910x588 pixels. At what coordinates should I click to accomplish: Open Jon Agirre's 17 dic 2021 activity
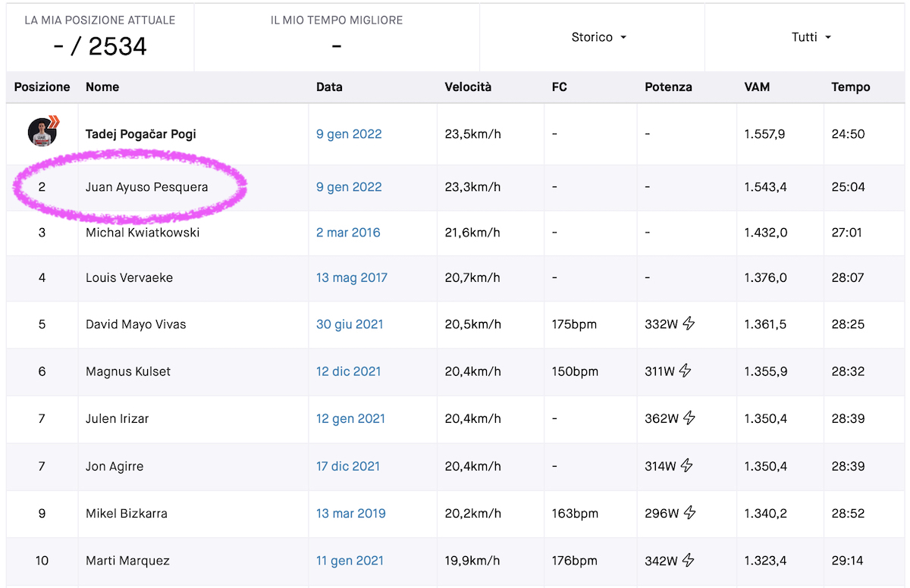[x=347, y=466]
